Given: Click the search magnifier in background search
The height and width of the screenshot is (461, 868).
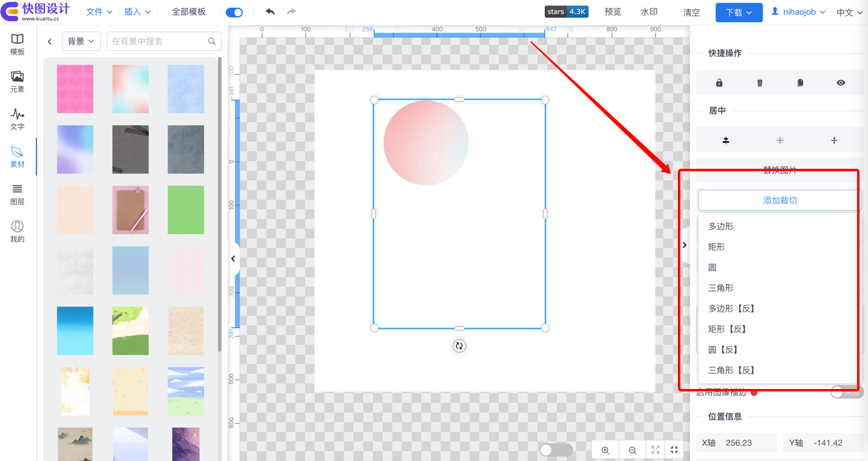Looking at the screenshot, I should [212, 41].
